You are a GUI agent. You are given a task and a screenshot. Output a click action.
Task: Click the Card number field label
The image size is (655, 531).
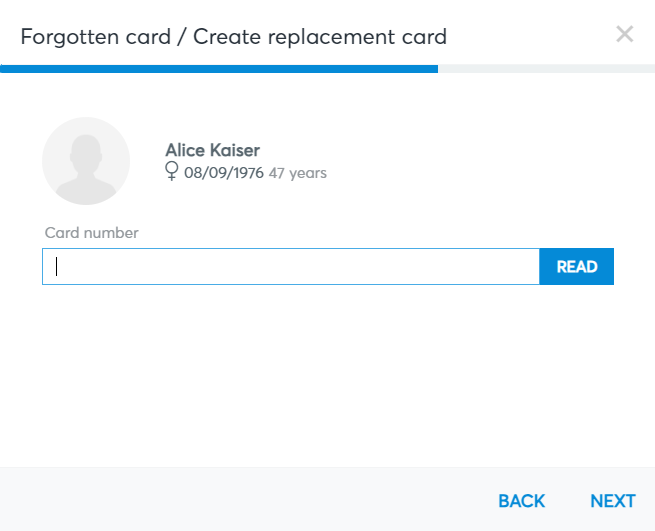point(91,233)
